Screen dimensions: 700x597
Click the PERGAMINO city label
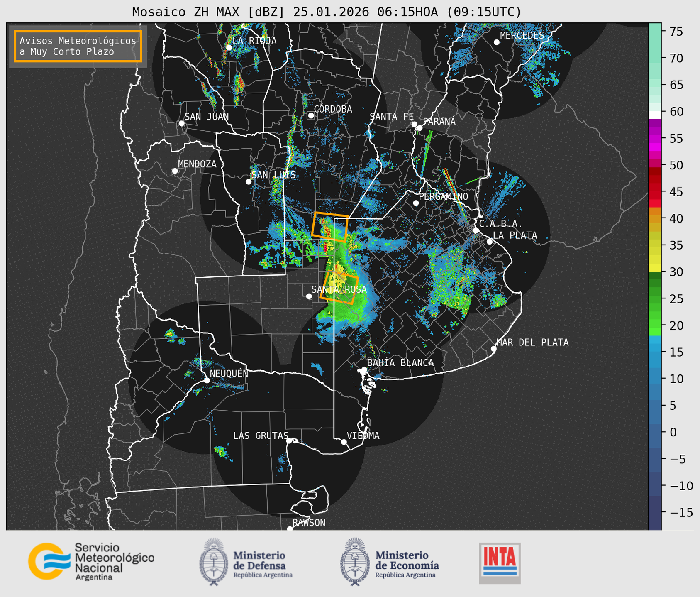tap(443, 196)
